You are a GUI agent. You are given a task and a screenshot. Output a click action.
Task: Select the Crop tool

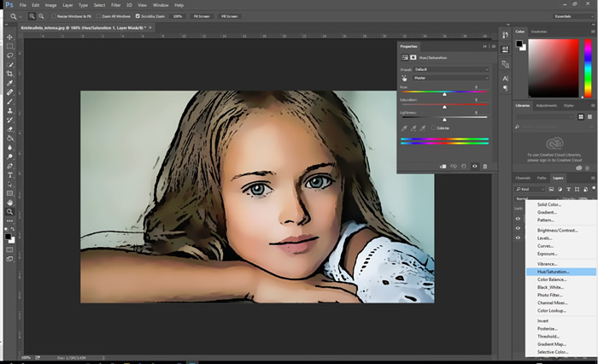tap(10, 73)
